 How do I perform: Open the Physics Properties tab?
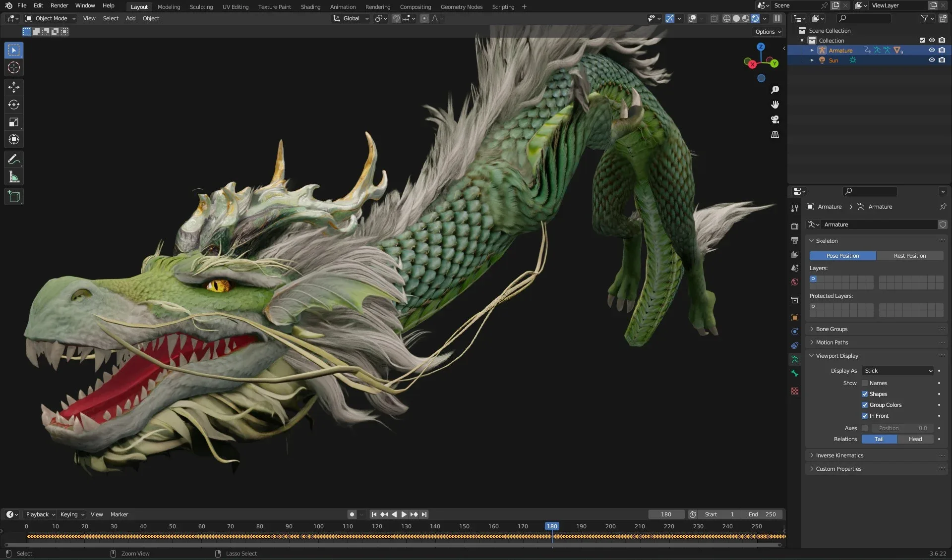(x=794, y=345)
